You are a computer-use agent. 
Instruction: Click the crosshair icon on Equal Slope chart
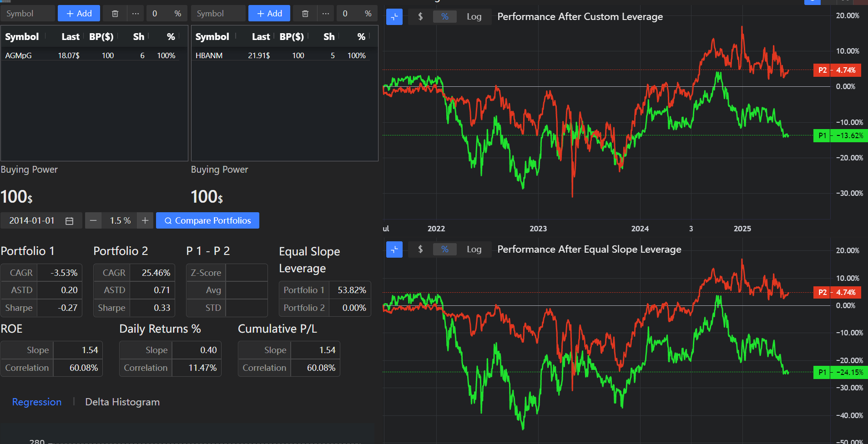click(394, 249)
